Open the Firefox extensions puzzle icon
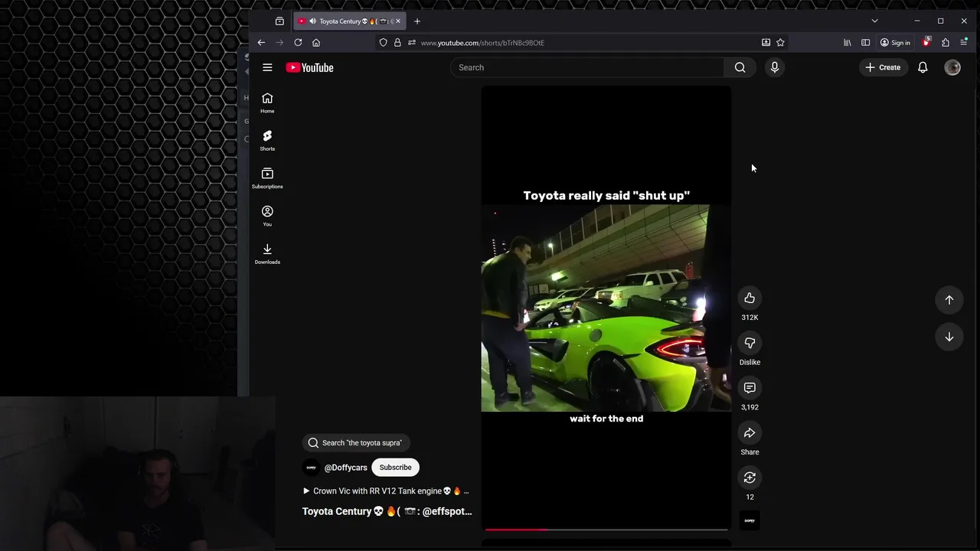 (x=946, y=43)
